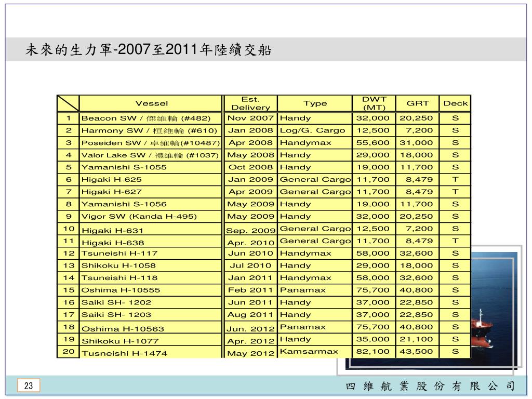Click GRT value 31,000
The image size is (532, 399).
click(x=417, y=143)
